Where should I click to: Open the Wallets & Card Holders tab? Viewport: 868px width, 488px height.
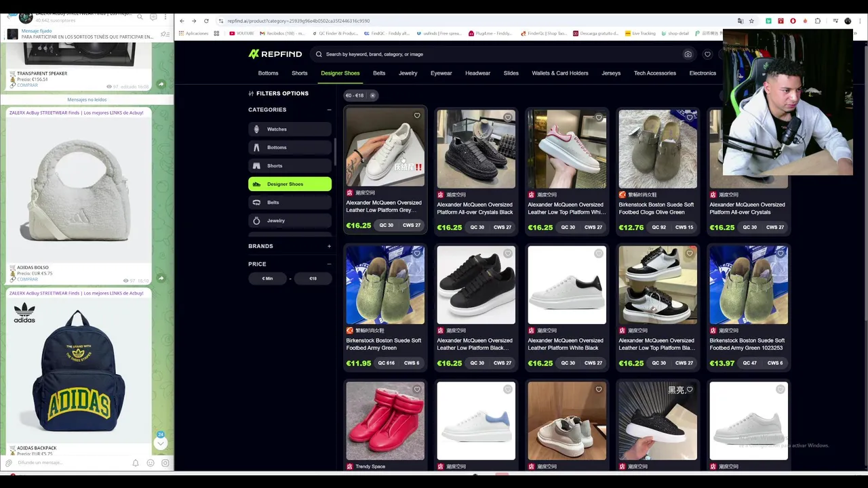(560, 73)
